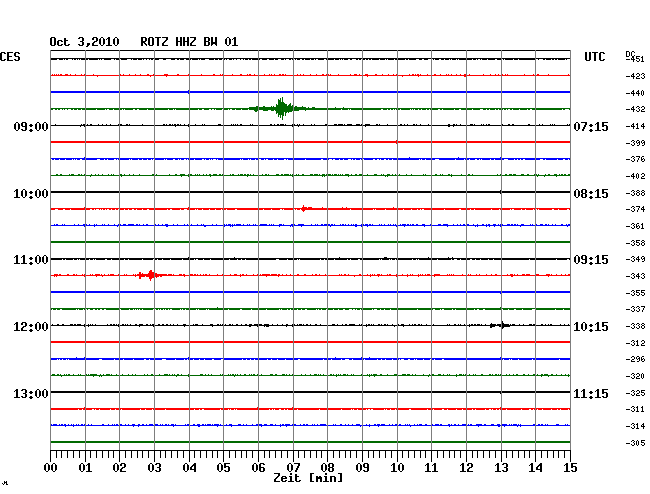
Task: Click the 12 minute axis tick label
Action: point(466,468)
